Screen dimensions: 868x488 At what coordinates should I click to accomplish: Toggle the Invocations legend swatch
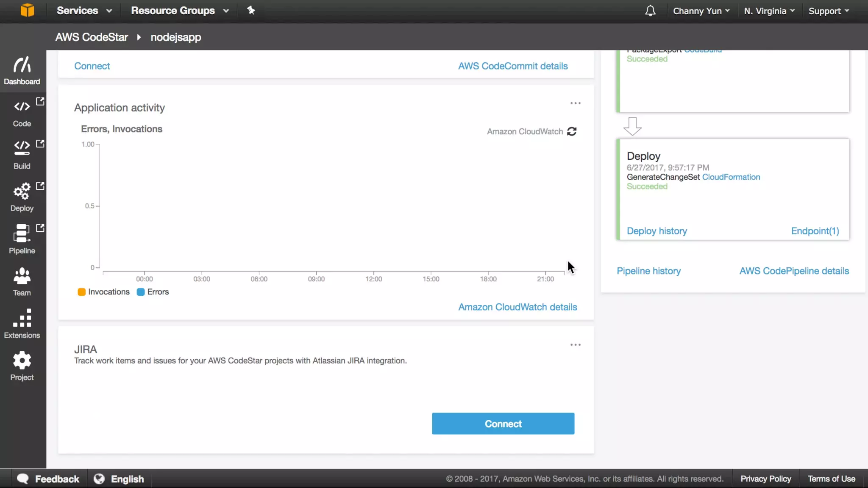click(x=82, y=292)
